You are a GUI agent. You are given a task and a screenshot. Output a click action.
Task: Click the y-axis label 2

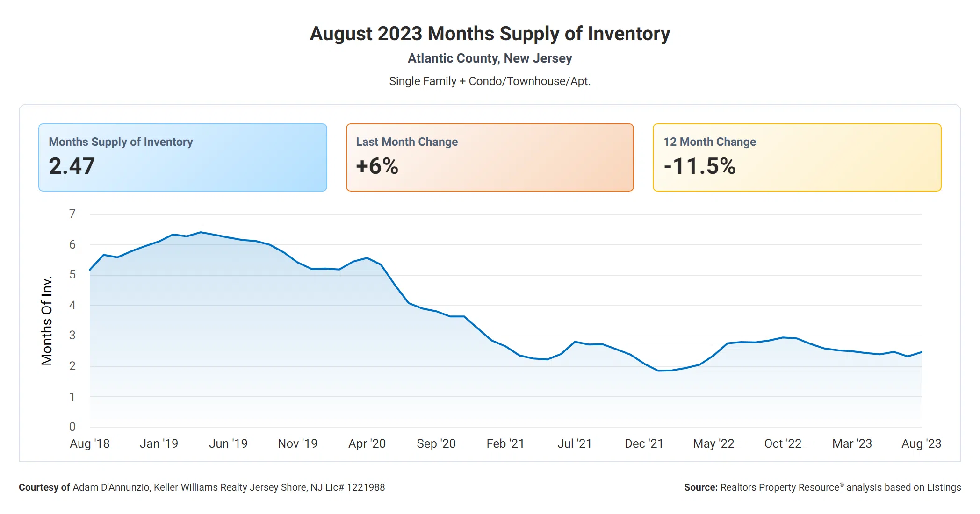click(x=72, y=366)
